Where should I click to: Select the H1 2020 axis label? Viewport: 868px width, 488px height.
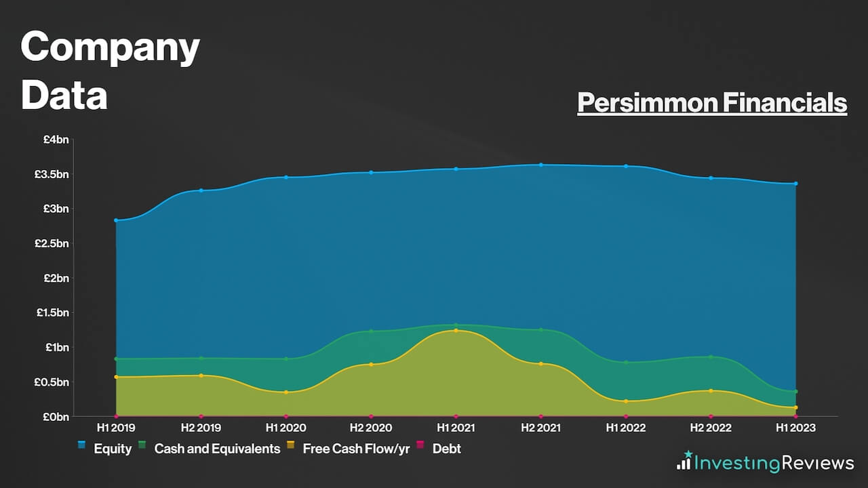pyautogui.click(x=286, y=428)
